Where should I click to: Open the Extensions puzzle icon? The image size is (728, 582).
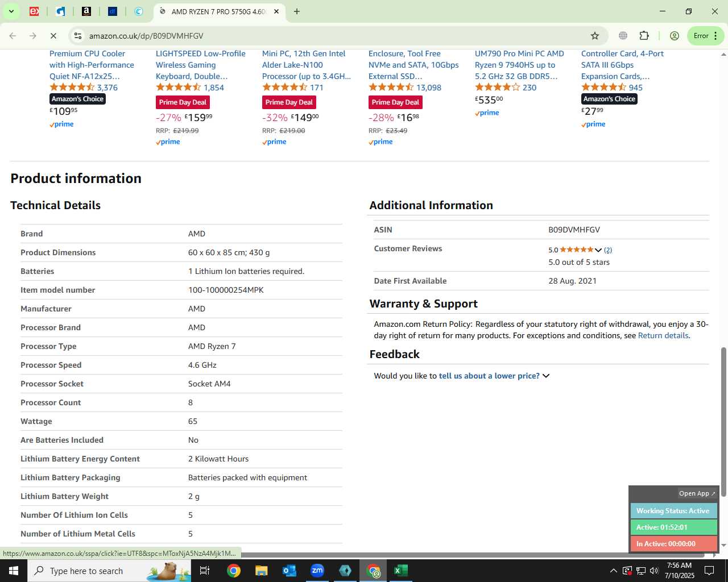[x=644, y=36]
